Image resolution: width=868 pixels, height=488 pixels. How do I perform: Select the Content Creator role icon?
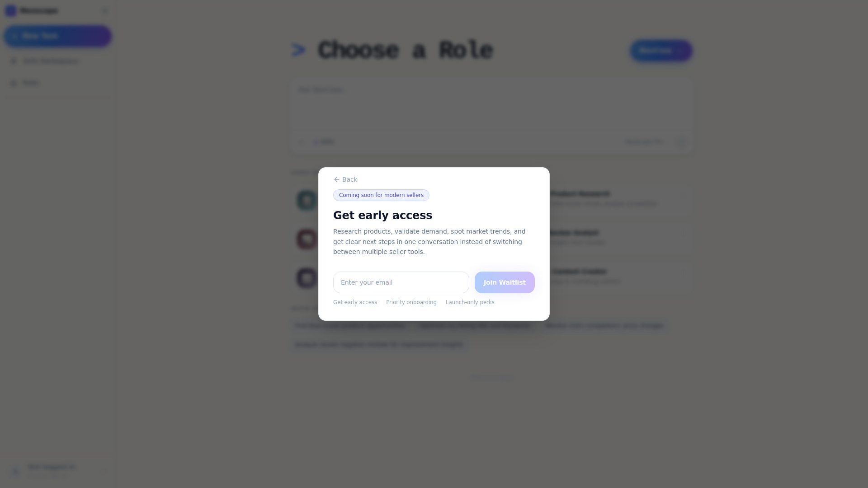[x=307, y=278]
